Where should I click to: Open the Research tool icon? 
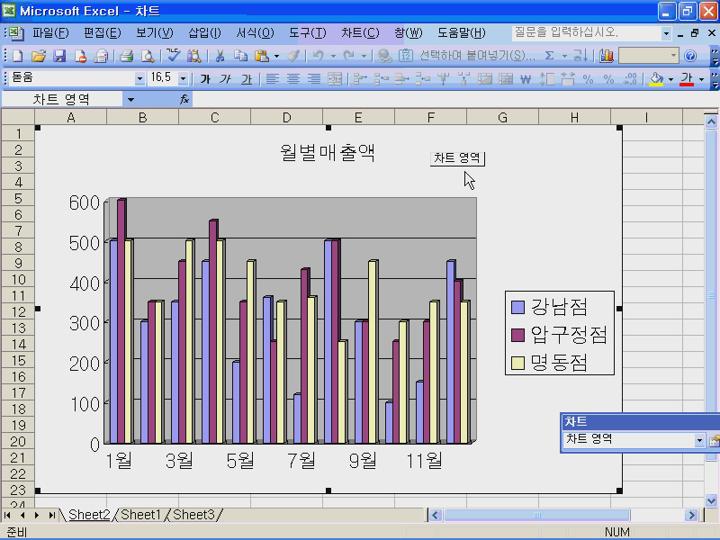click(x=194, y=56)
